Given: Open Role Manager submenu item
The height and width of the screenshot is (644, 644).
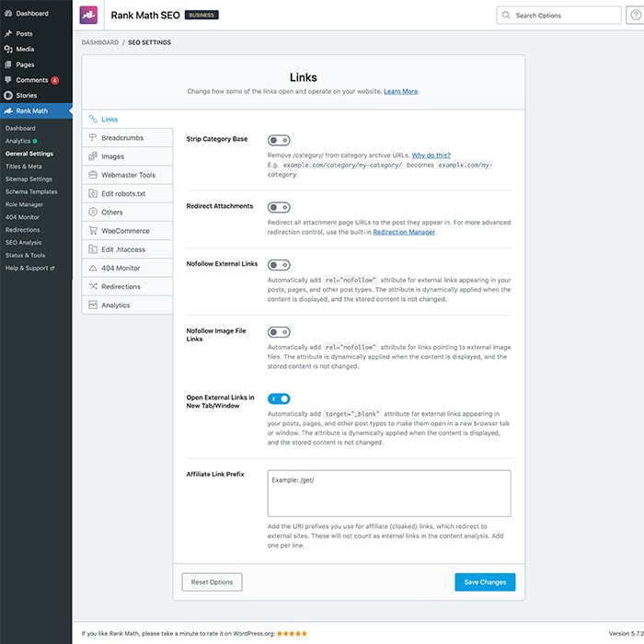Looking at the screenshot, I should click(x=24, y=204).
